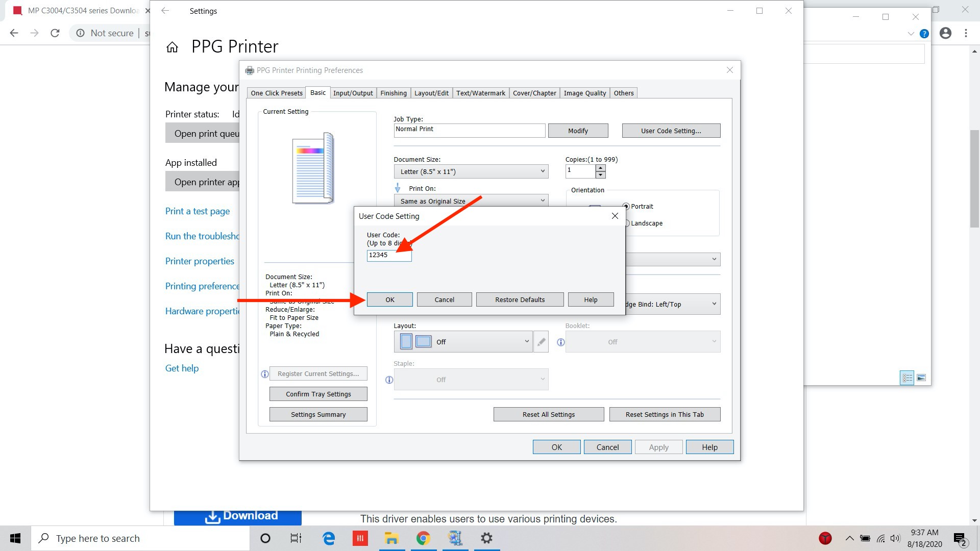Switch to One Click Presets tab
This screenshot has height=551, width=980.
point(277,93)
